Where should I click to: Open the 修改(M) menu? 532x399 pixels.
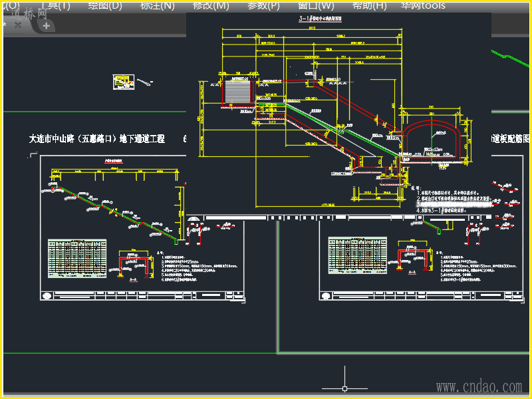click(211, 5)
